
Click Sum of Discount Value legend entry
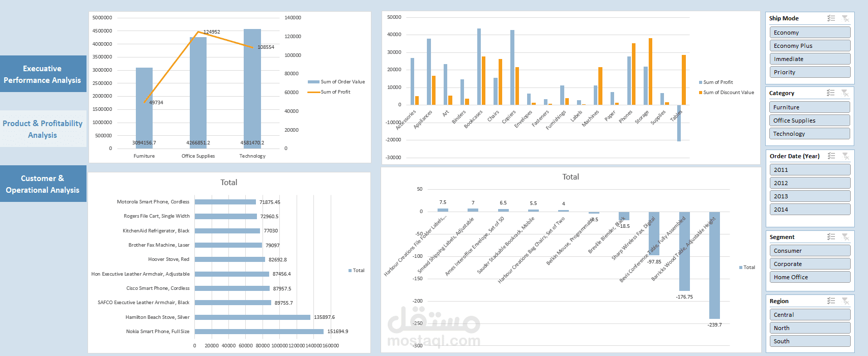pyautogui.click(x=727, y=93)
